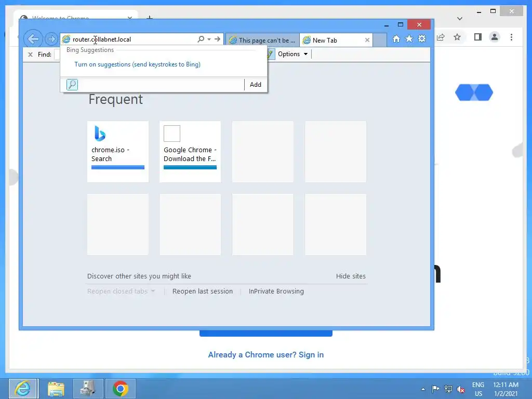Close the Find bar
The image size is (532, 399).
tap(30, 54)
